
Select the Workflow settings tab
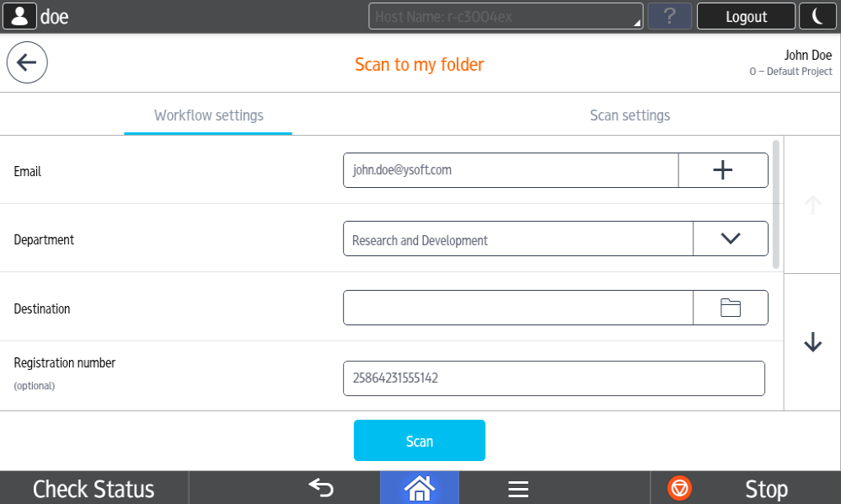208,115
